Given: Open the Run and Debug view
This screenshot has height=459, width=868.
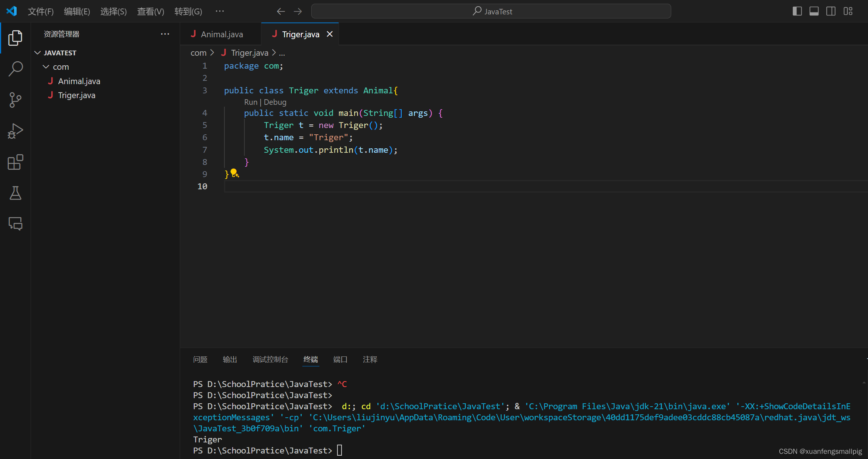Looking at the screenshot, I should 15,131.
